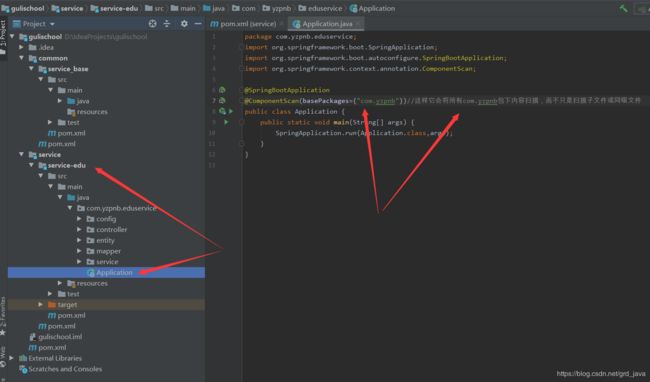Toggle the 1: Project tool window strip
Viewport: 650px width, 382px height.
pos(3,38)
